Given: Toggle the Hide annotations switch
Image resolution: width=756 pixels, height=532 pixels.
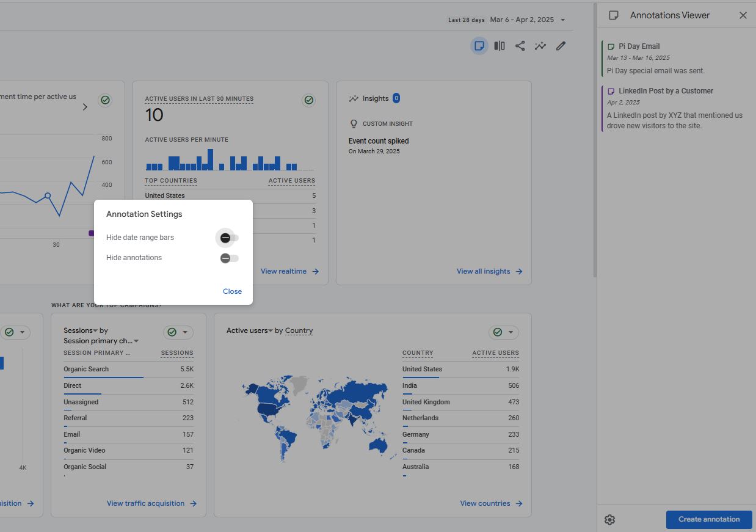Looking at the screenshot, I should pos(229,258).
